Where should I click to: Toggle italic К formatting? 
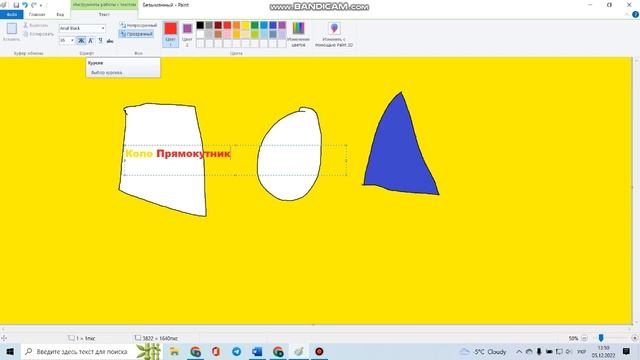tap(91, 40)
